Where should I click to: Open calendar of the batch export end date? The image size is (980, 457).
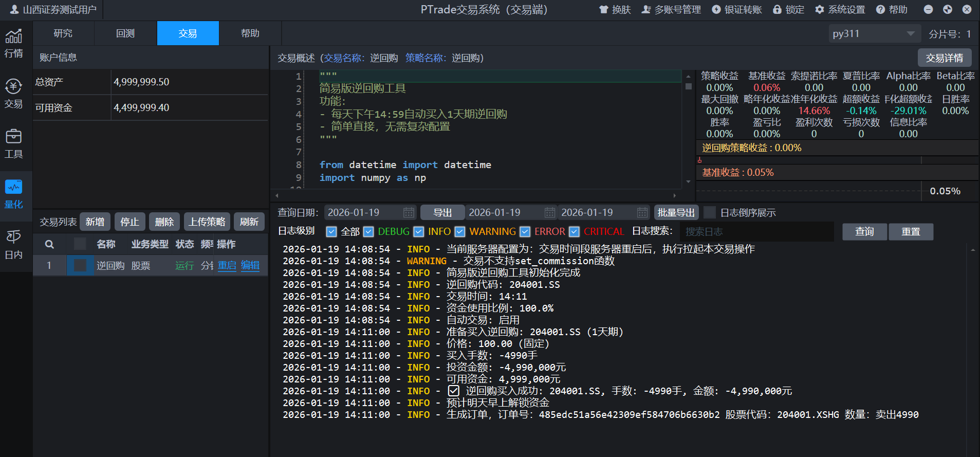pyautogui.click(x=642, y=212)
